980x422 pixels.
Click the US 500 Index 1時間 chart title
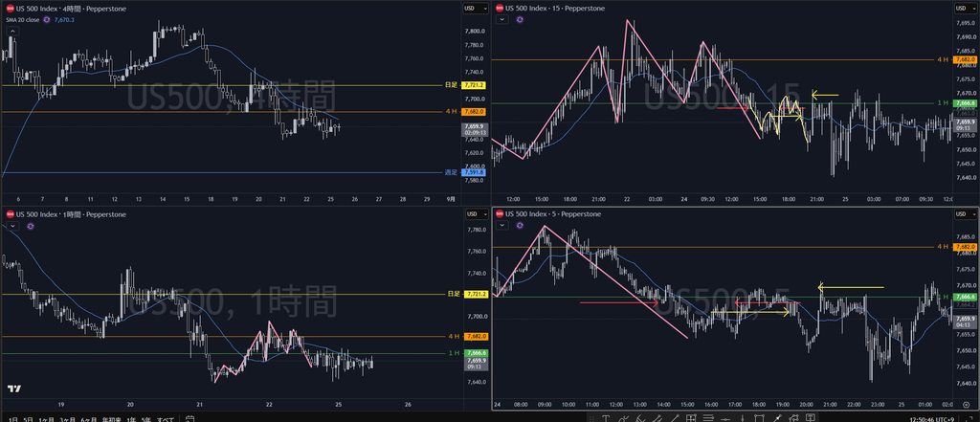pyautogui.click(x=71, y=214)
